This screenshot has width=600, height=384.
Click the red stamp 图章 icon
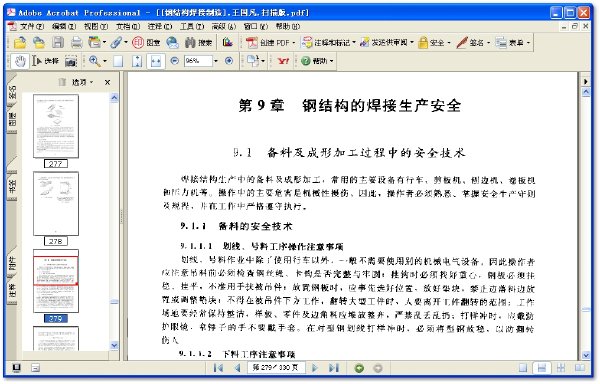pos(146,42)
